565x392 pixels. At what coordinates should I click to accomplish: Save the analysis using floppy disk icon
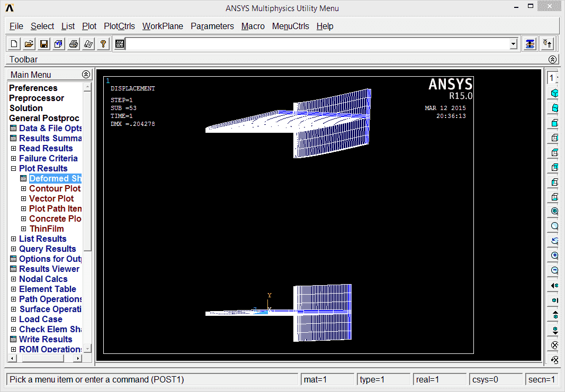pos(44,44)
